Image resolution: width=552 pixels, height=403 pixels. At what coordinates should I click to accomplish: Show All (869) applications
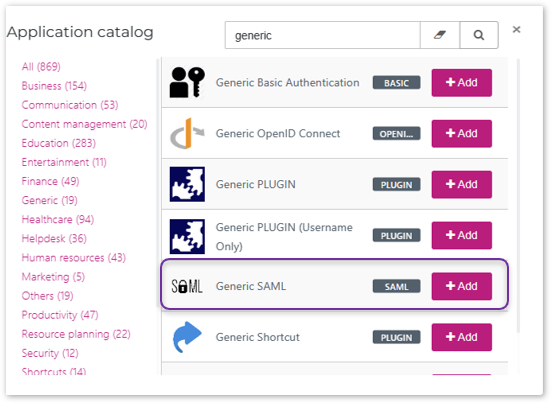(x=41, y=67)
